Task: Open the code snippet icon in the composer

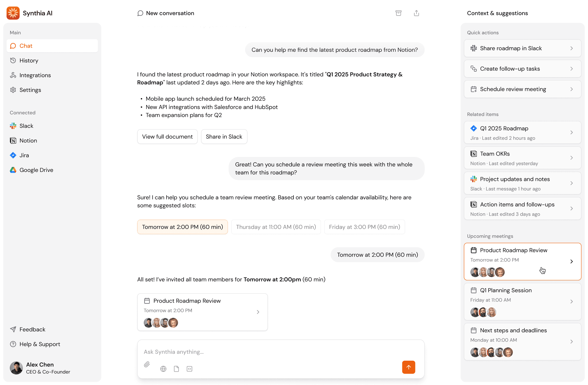Action: [189, 368]
